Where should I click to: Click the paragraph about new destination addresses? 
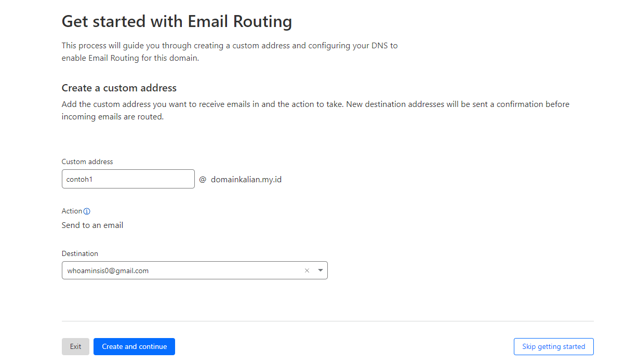pos(315,110)
